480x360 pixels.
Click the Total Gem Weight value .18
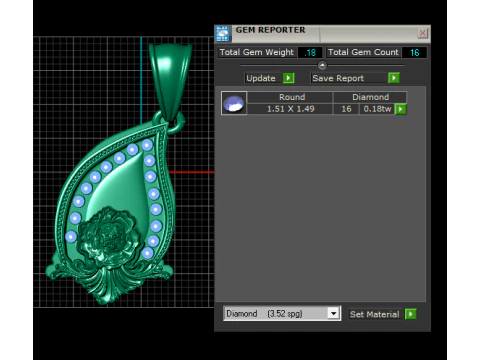(310, 52)
